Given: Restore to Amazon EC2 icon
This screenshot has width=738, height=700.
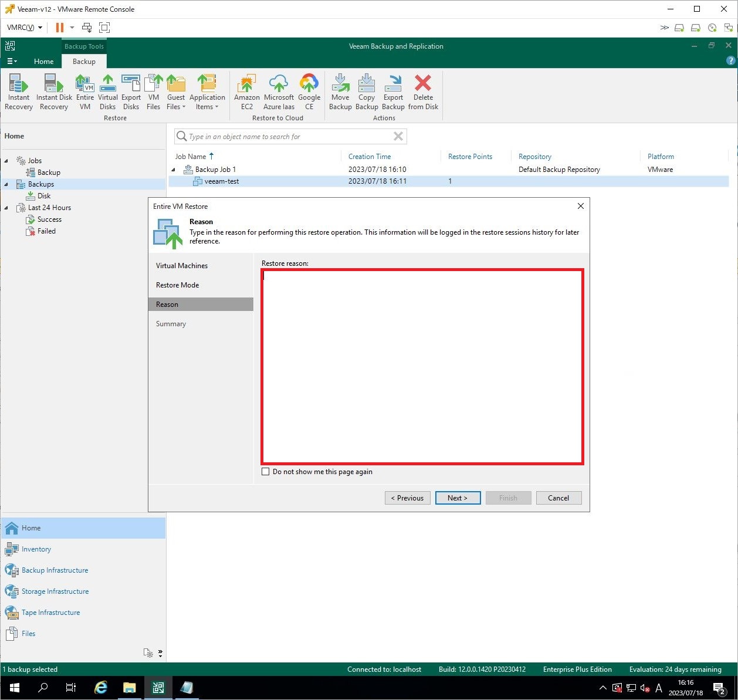Looking at the screenshot, I should tap(247, 92).
